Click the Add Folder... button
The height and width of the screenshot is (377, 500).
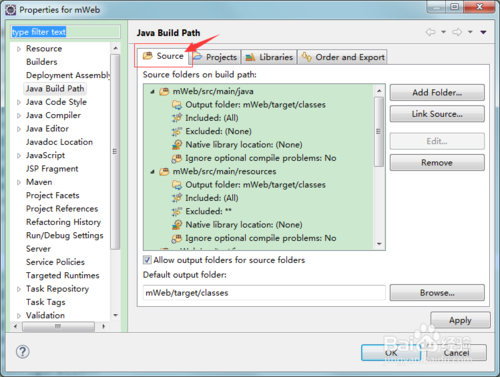[437, 92]
